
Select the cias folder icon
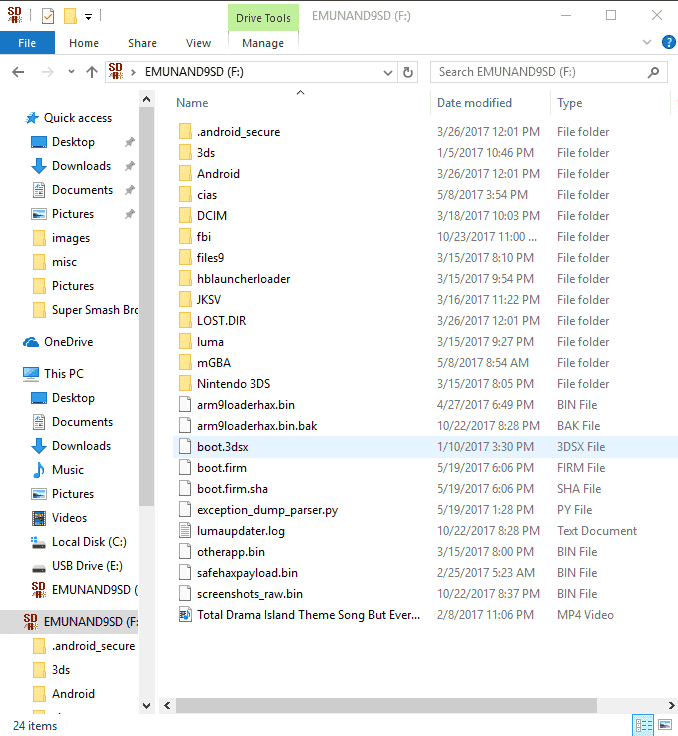185,194
